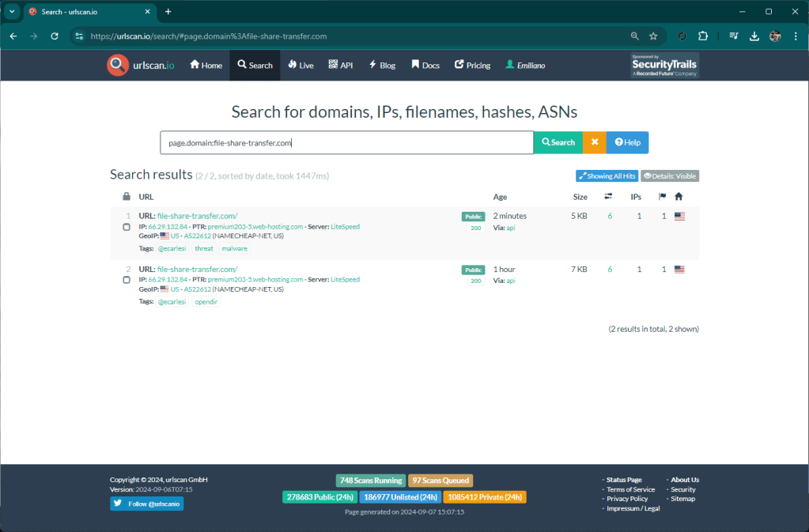Open Follow @urlscanio Twitter button
Image resolution: width=809 pixels, height=532 pixels.
point(146,504)
